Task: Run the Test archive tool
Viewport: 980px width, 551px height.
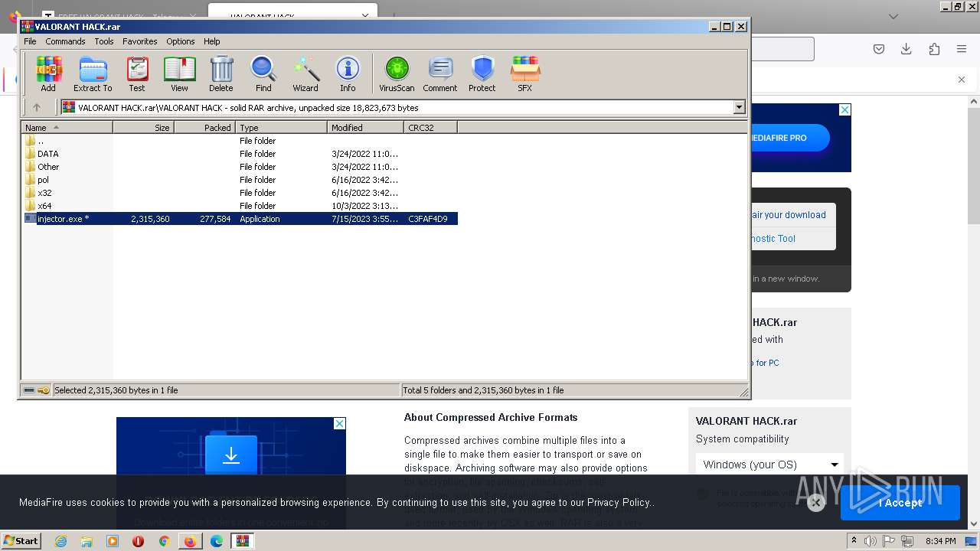Action: coord(137,74)
